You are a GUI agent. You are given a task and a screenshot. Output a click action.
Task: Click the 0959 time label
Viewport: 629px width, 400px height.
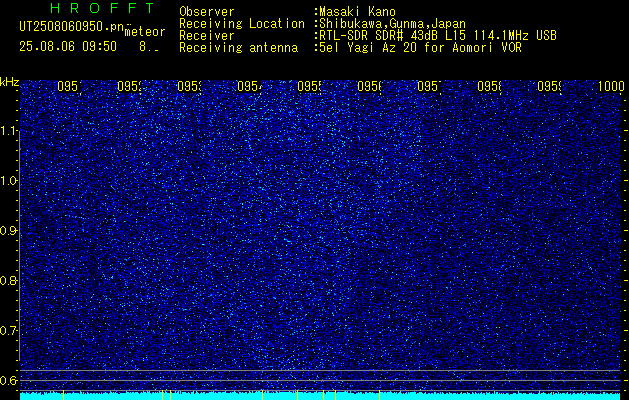click(549, 87)
